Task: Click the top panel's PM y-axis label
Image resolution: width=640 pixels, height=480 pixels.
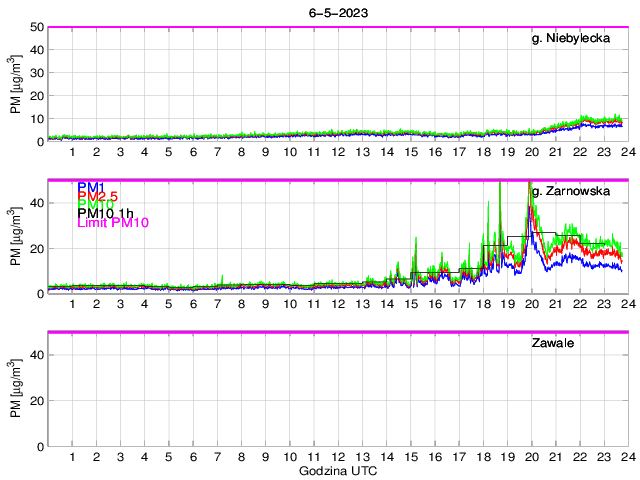Action: [x=15, y=85]
